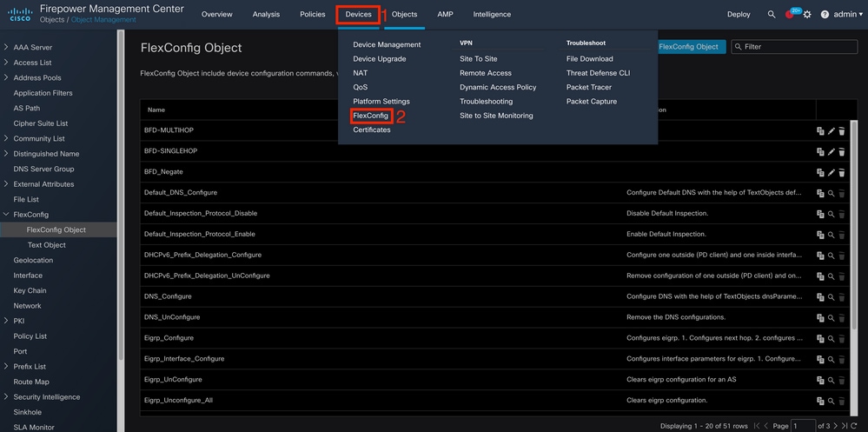Collapse the FlexConfig tree node
Image resolution: width=868 pixels, height=432 pixels.
(6, 215)
